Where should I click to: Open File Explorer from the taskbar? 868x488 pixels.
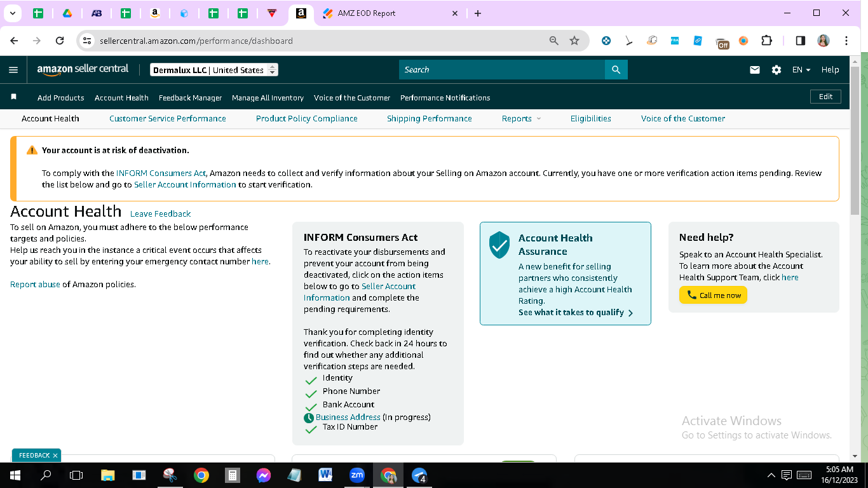(108, 475)
